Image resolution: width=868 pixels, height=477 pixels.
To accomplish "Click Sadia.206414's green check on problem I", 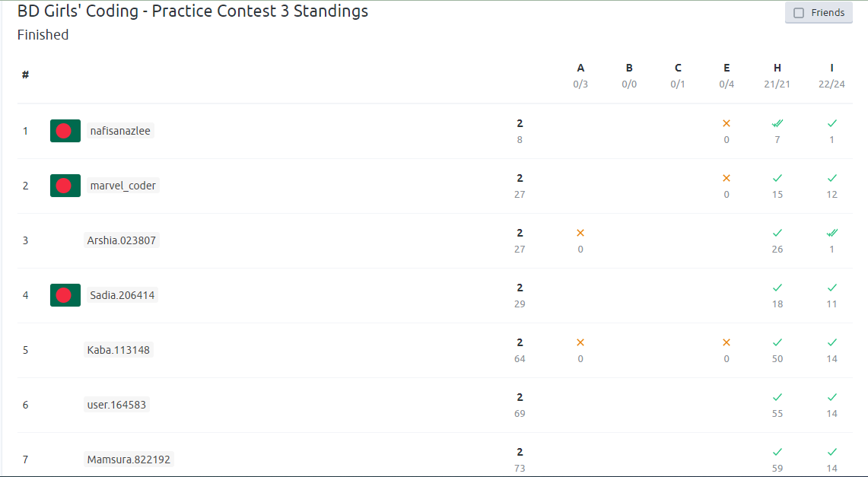I will (832, 288).
